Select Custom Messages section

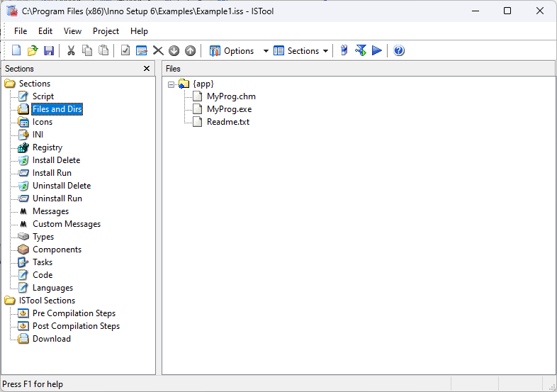[67, 224]
